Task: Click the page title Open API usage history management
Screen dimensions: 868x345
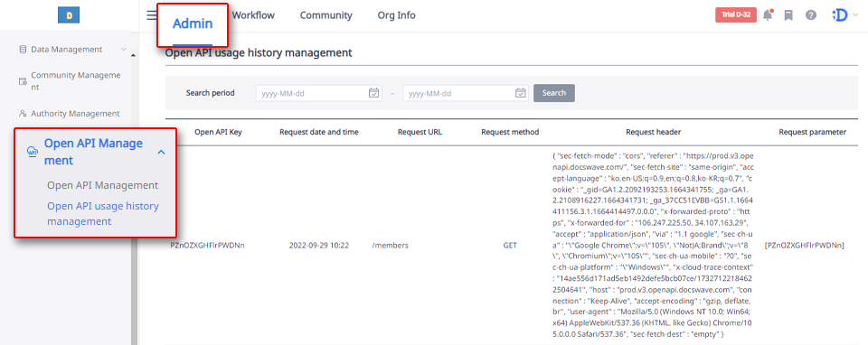Action: (x=259, y=53)
